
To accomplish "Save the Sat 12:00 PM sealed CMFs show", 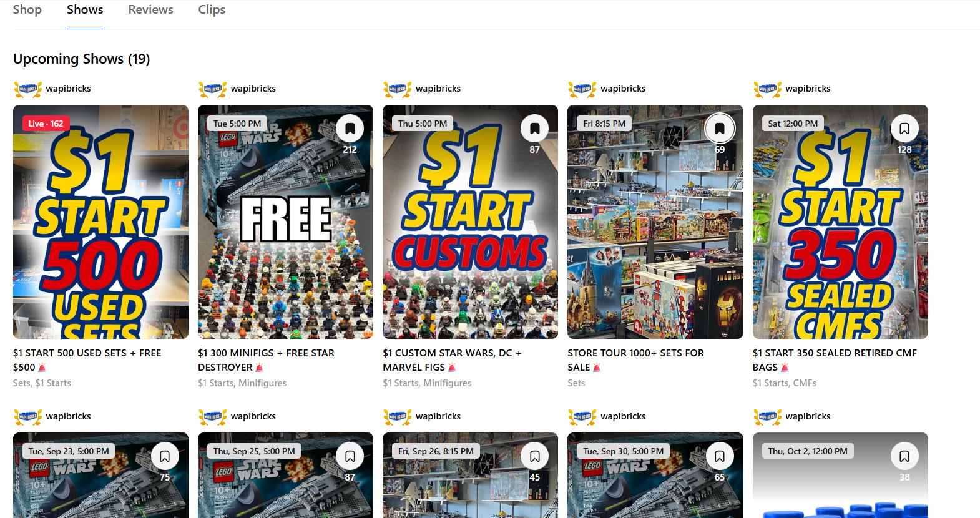I will pos(904,129).
